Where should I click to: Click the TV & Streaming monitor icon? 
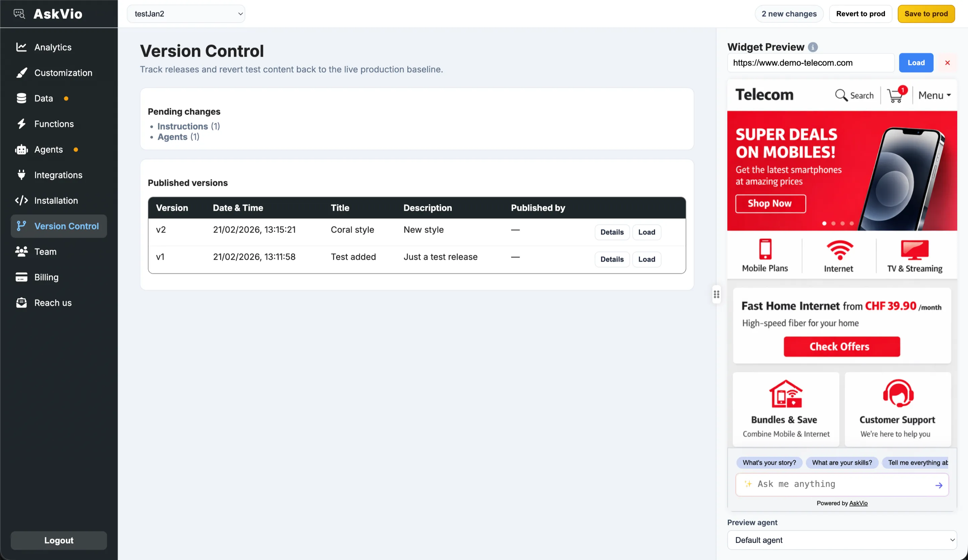tap(915, 250)
